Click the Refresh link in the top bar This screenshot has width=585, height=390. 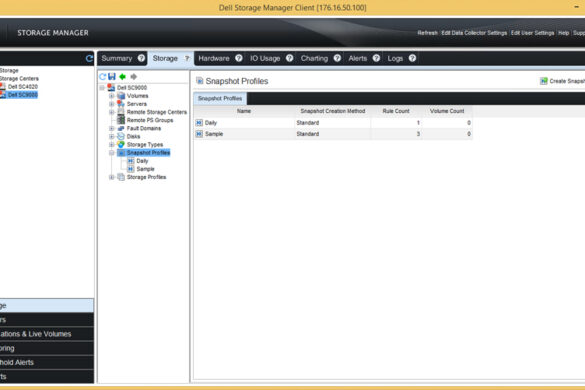pyautogui.click(x=428, y=33)
